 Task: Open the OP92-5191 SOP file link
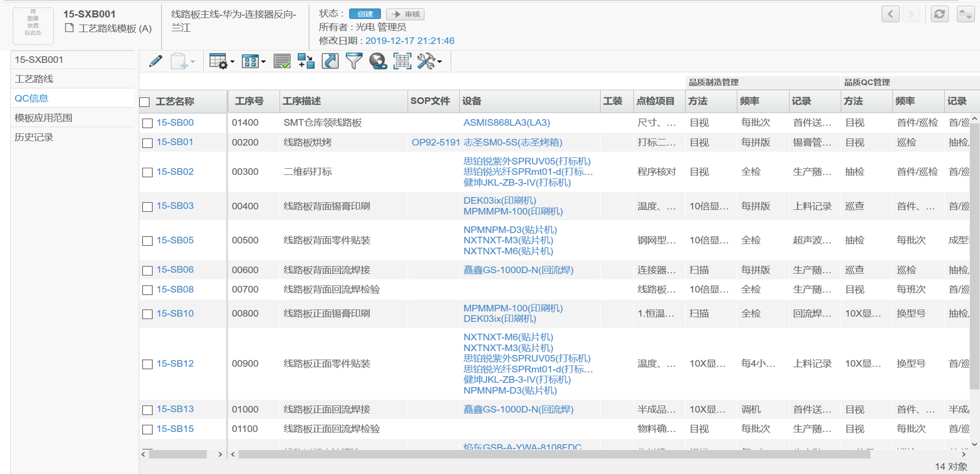tap(435, 142)
